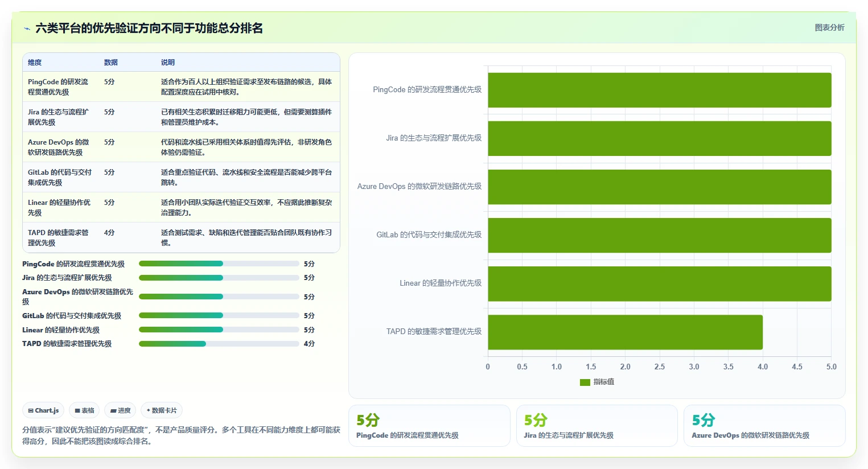Open the Azure DevOps 5分 data card
Image resolution: width=868 pixels, height=469 pixels.
coord(764,426)
